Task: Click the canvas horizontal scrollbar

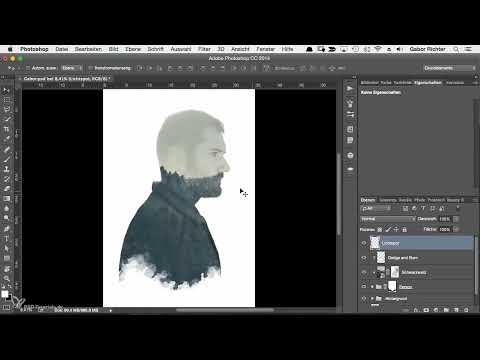Action: click(225, 310)
